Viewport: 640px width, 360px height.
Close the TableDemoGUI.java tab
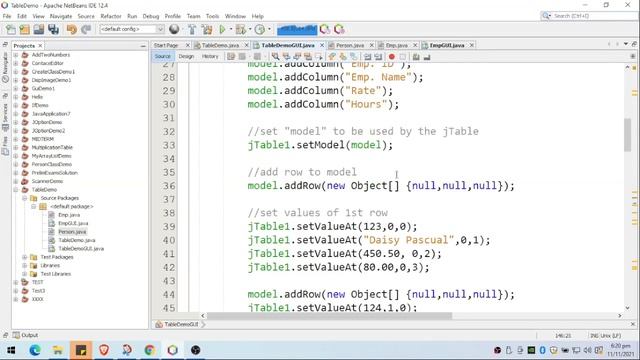(322, 45)
